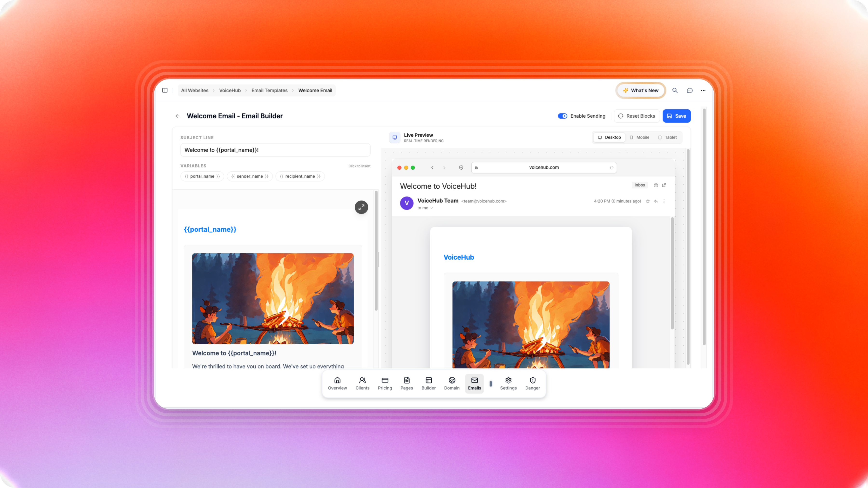
Task: Click the print icon in preview
Action: coord(656,185)
